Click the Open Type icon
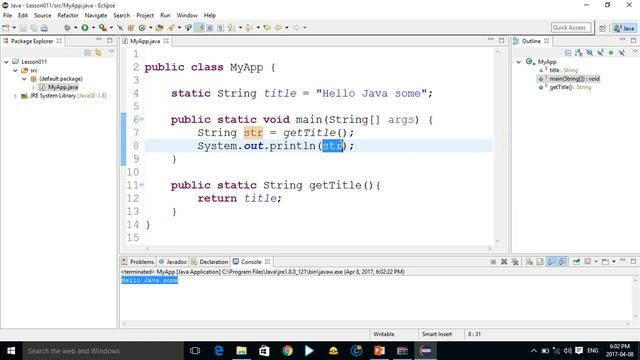 pyautogui.click(x=159, y=28)
